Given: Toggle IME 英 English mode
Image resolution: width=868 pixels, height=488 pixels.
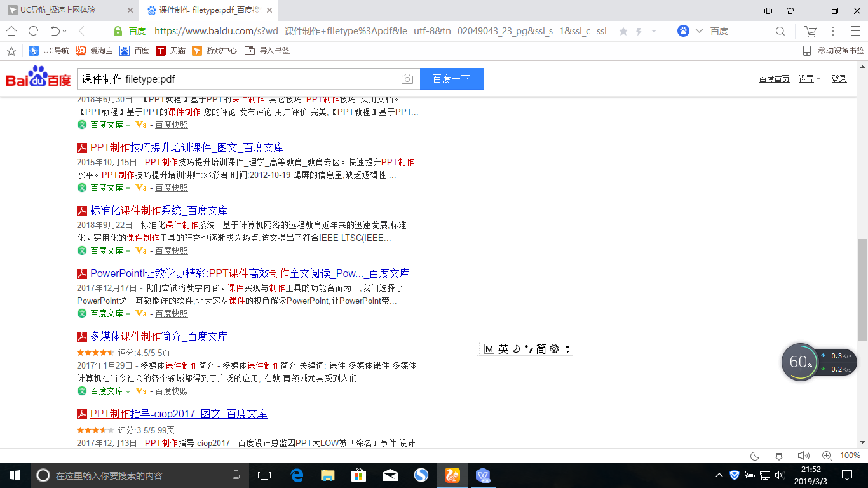Looking at the screenshot, I should pos(503,349).
